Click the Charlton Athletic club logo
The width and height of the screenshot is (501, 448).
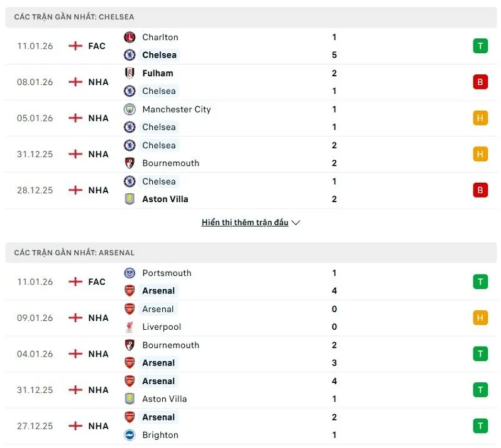[129, 37]
